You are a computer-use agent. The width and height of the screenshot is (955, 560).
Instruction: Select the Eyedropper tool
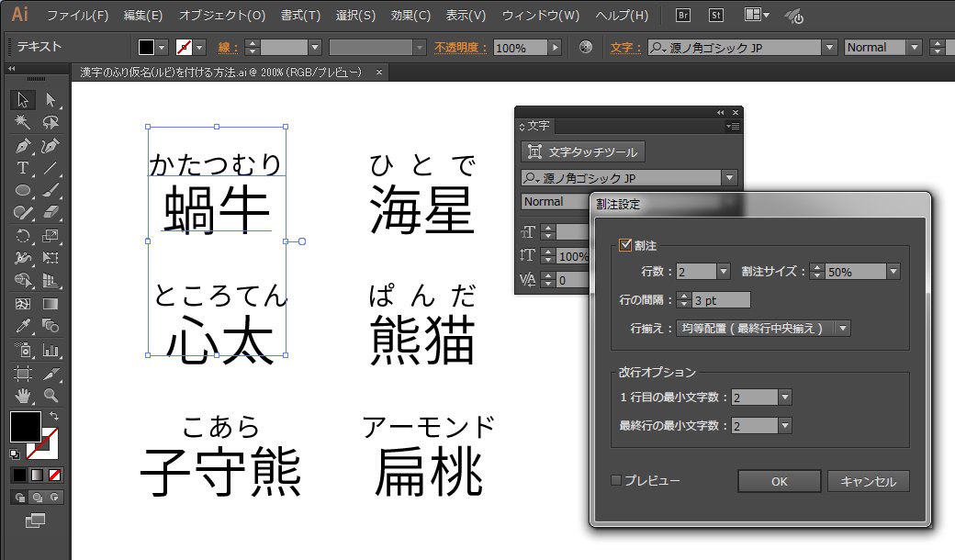tap(23, 326)
